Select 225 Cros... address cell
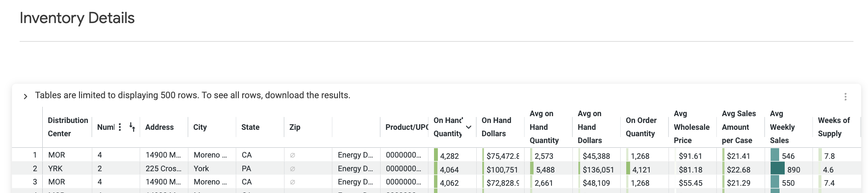Screen dimensions: 868x193 pos(164,168)
